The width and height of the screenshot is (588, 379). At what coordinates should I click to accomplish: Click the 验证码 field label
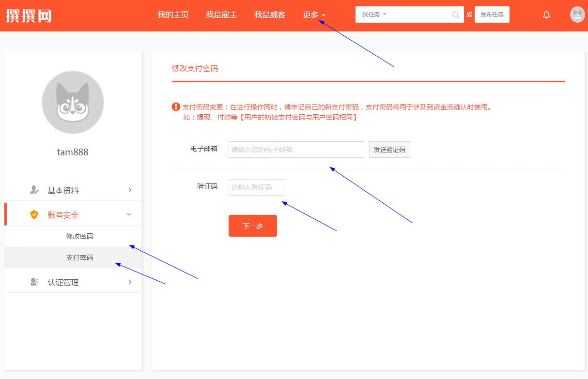point(207,186)
